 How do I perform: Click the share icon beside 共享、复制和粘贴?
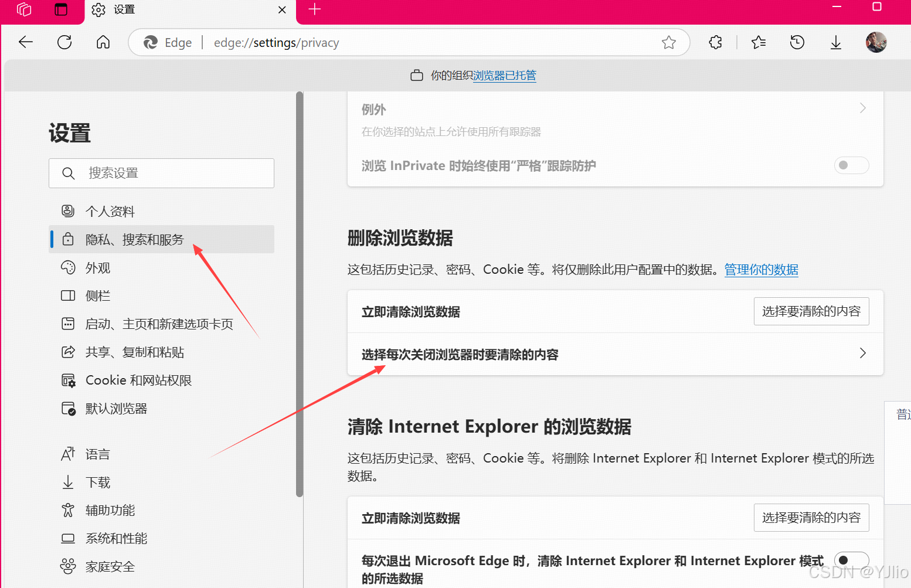(68, 352)
